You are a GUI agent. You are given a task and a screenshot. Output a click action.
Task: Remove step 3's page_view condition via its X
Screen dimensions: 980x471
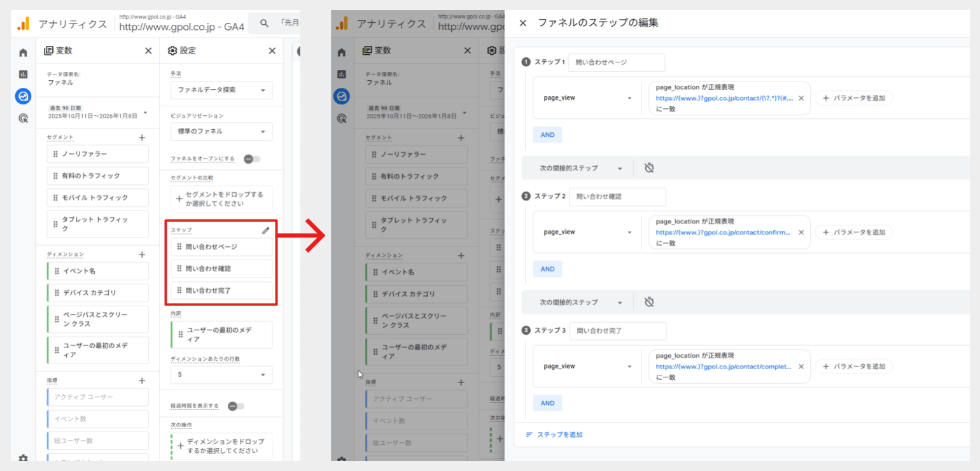tap(801, 366)
